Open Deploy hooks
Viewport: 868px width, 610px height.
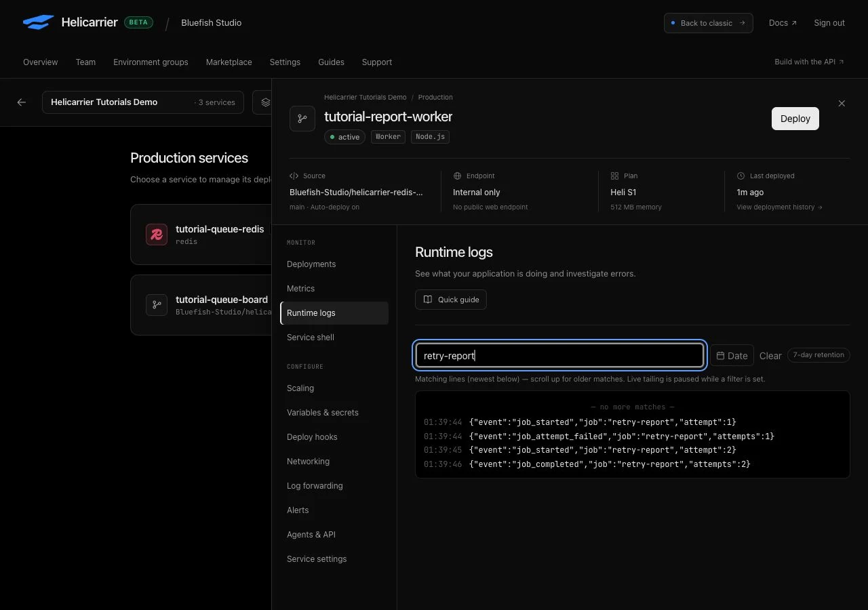coord(334,437)
